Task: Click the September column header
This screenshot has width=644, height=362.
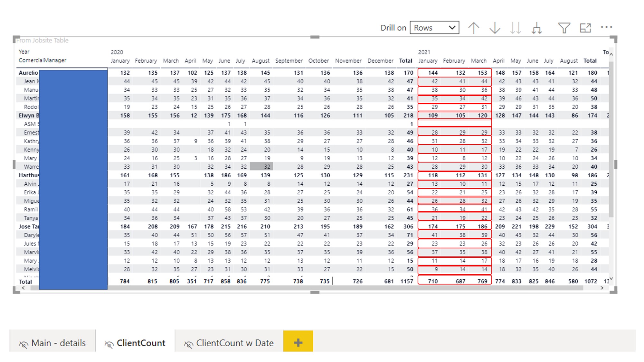Action: [289, 60]
